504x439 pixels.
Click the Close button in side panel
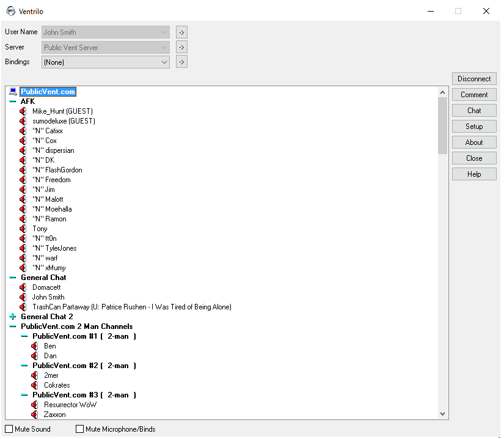(474, 158)
